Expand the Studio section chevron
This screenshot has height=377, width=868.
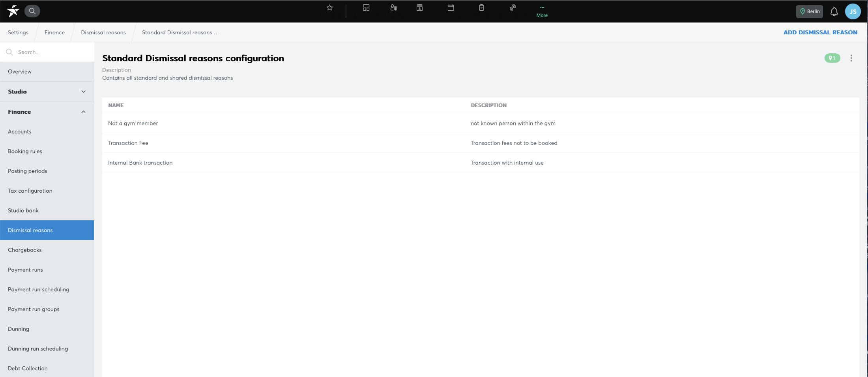(x=84, y=92)
